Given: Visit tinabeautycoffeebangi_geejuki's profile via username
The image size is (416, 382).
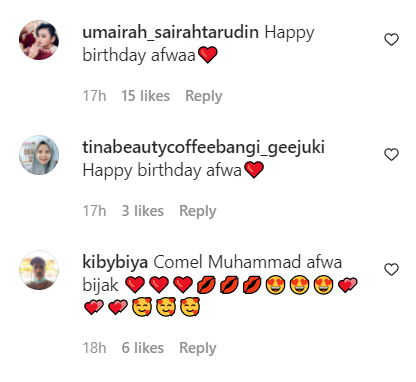Looking at the screenshot, I should [203, 148].
